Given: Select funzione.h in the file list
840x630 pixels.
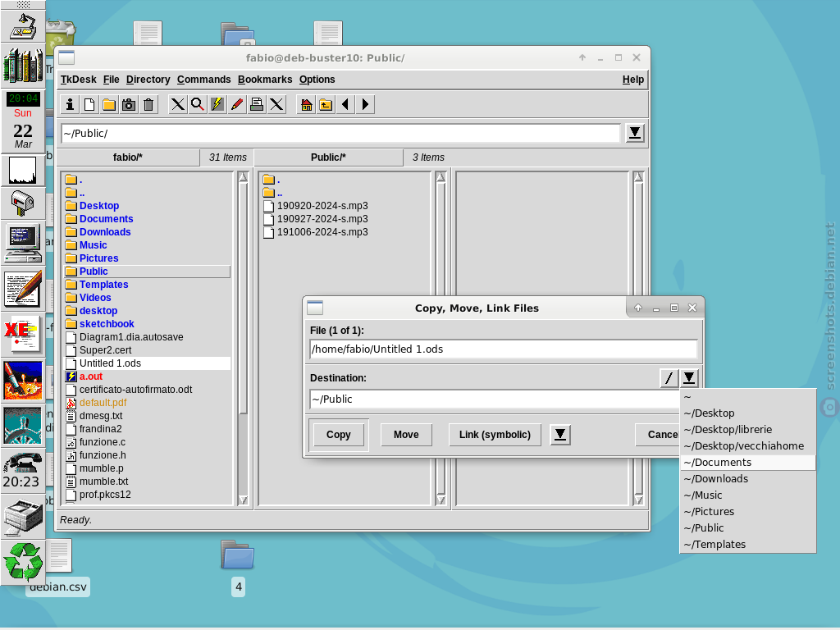Looking at the screenshot, I should (x=103, y=455).
